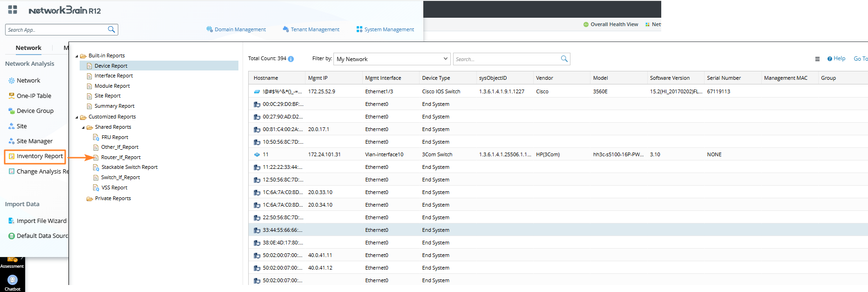This screenshot has width=868, height=292.
Task: Open the app grid launcher icon
Action: pos(13,10)
